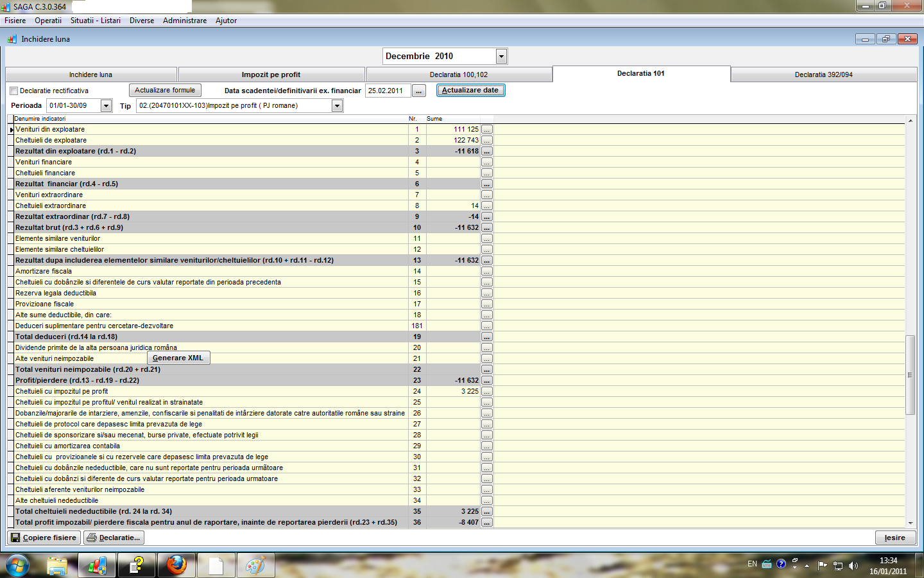Click the vertical scrollbar thumb
Image resolution: width=924 pixels, height=578 pixels.
point(910,375)
